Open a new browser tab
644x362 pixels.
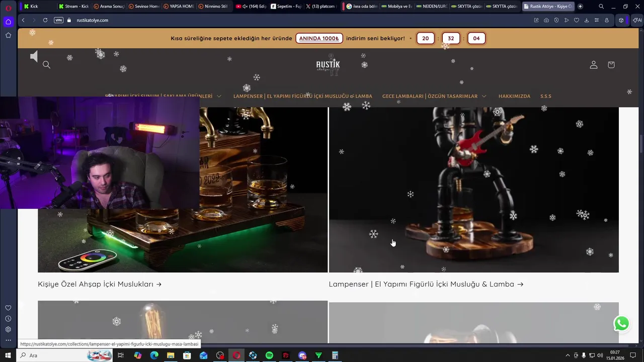(x=580, y=7)
